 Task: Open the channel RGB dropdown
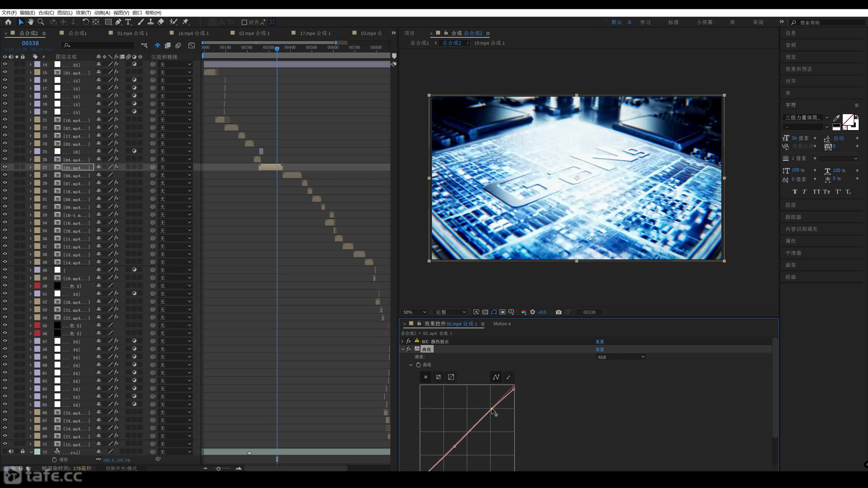click(x=621, y=357)
